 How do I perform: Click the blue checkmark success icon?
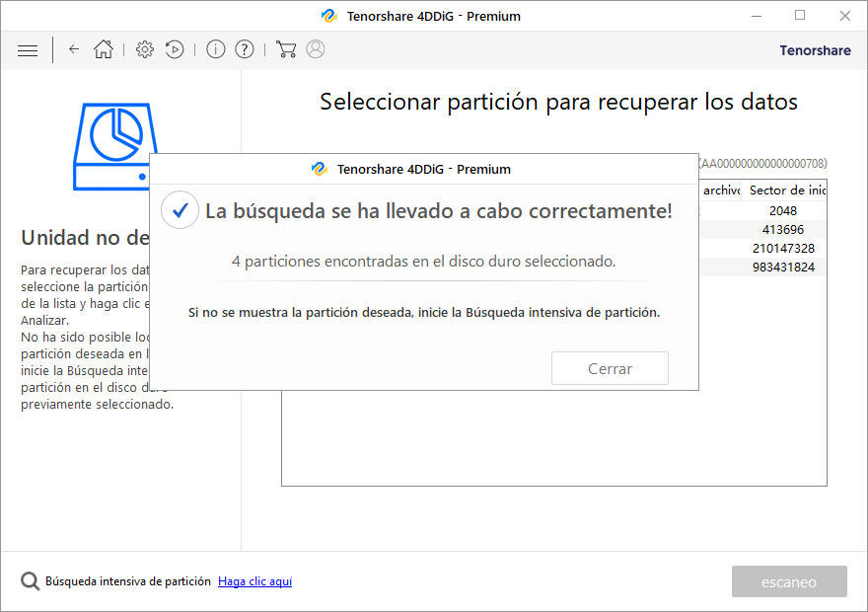pos(180,210)
